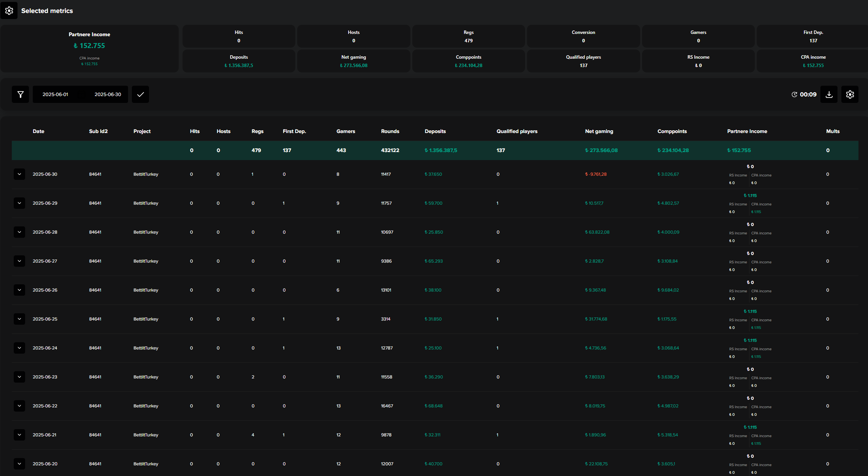The image size is (868, 476).
Task: Edit end date 2025-06-30
Action: [108, 94]
